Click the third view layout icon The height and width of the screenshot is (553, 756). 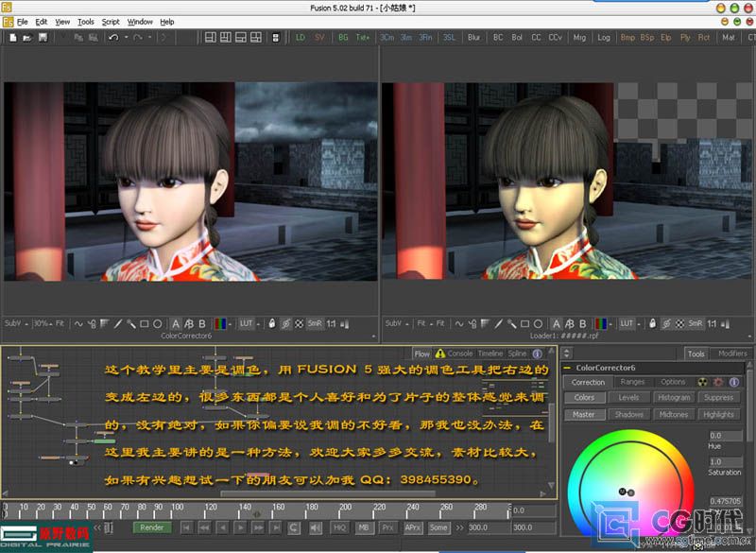[x=241, y=38]
